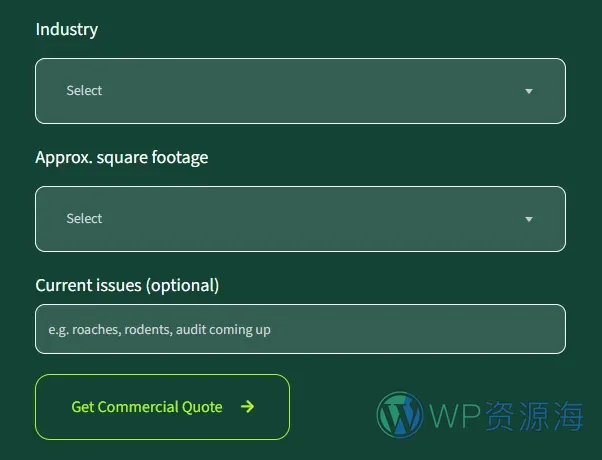The height and width of the screenshot is (460, 602).
Task: Click the WP资源海 watermark text
Action: pos(506,416)
